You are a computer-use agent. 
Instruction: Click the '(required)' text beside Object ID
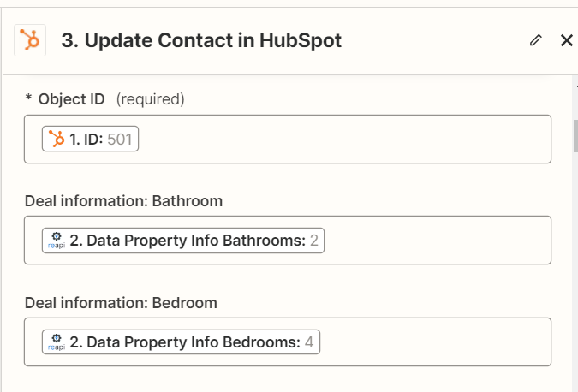pos(151,99)
